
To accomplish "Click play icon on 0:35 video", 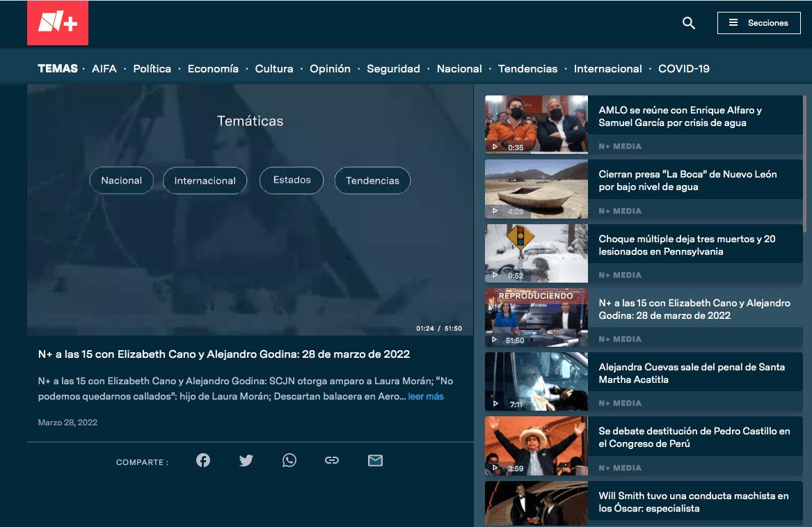I will coord(495,147).
